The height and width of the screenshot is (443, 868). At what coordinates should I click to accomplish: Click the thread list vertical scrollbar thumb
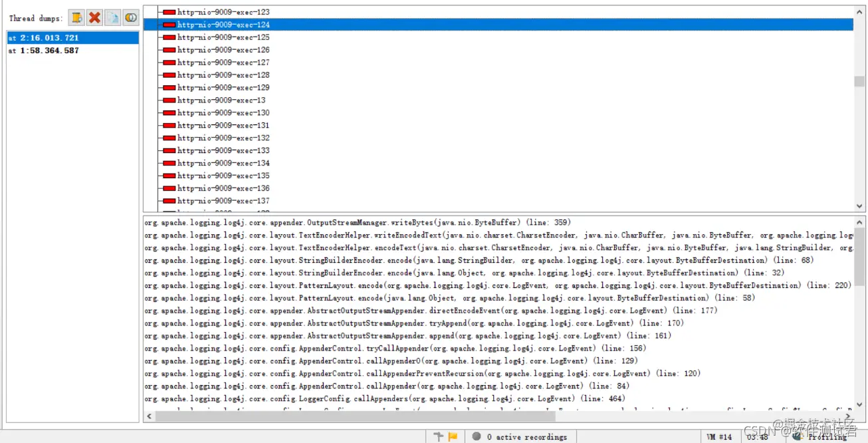[859, 81]
